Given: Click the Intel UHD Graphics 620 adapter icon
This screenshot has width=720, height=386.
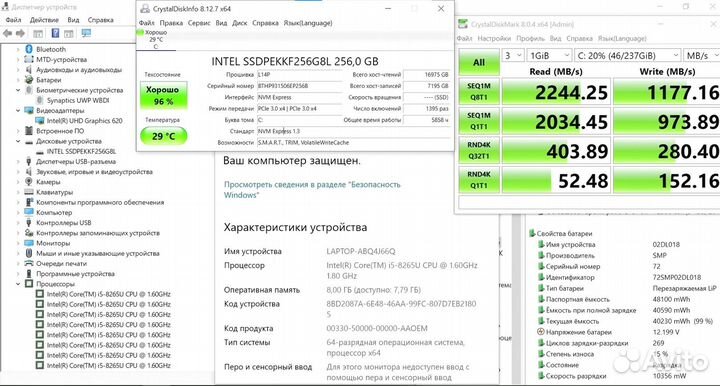Looking at the screenshot, I should click(x=40, y=121).
